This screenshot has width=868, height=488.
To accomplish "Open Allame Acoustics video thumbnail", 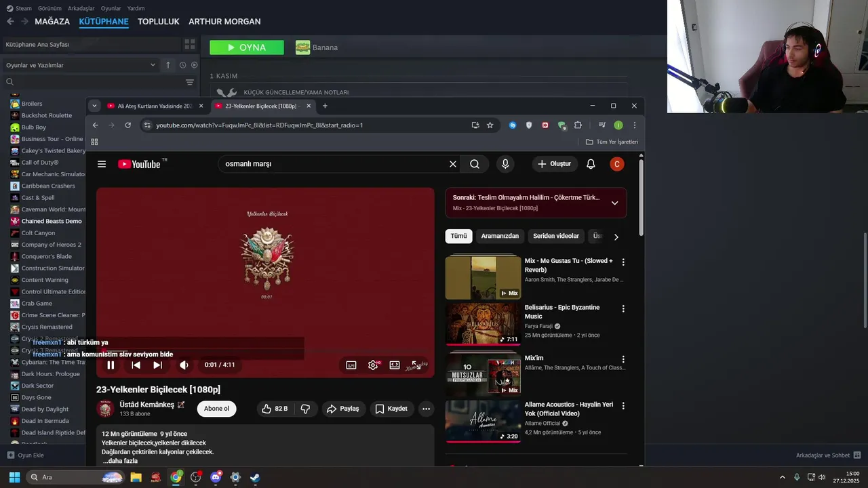I will point(483,421).
